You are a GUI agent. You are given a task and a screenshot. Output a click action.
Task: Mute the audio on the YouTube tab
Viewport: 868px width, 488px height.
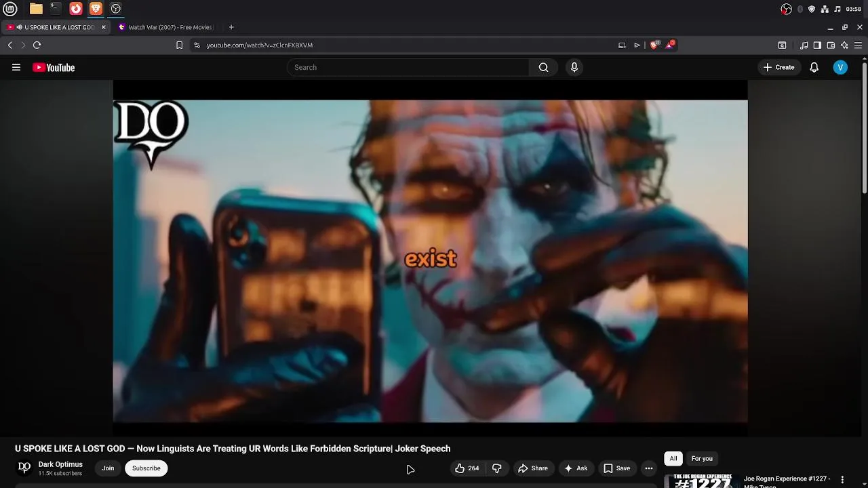point(19,27)
